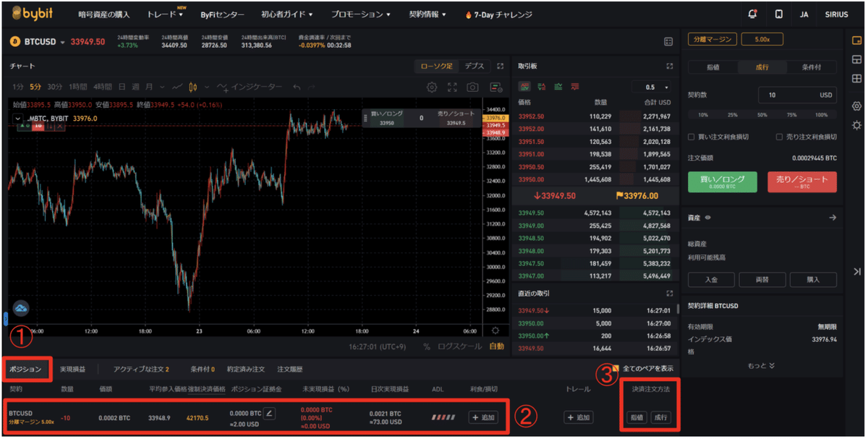The image size is (868, 439).
Task: Click the chart trading-panel icon beside camera
Action: pyautogui.click(x=495, y=87)
